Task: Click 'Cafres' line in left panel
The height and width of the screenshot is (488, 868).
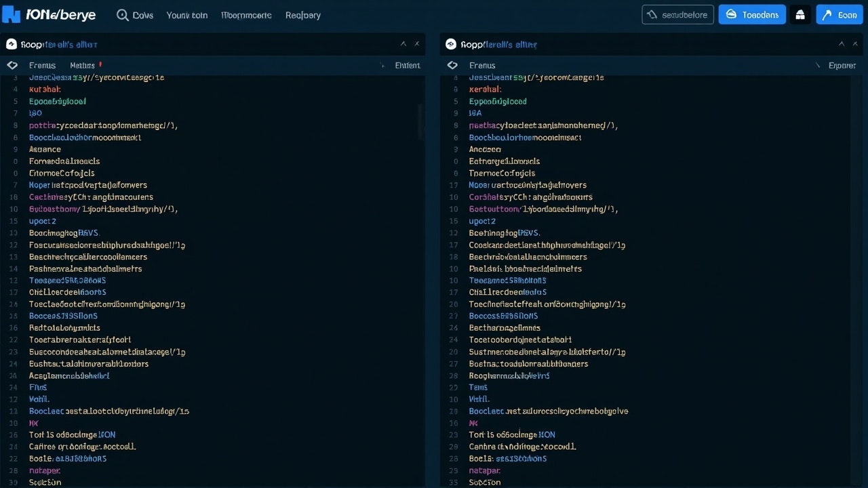Action: click(x=42, y=447)
